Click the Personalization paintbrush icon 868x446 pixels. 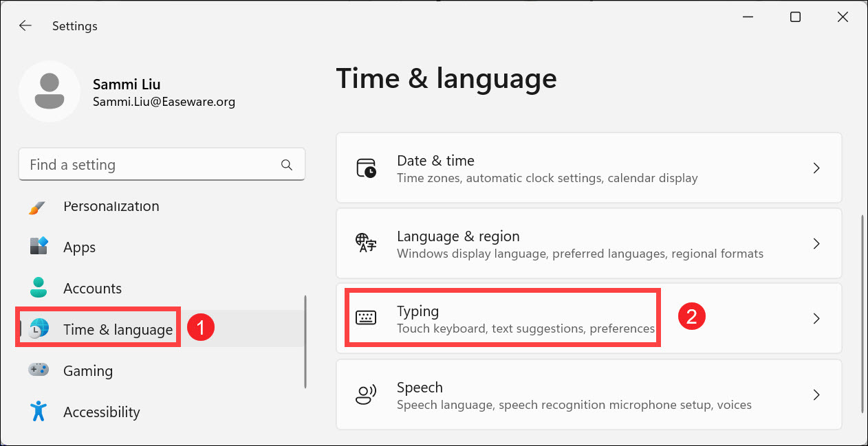(x=39, y=207)
